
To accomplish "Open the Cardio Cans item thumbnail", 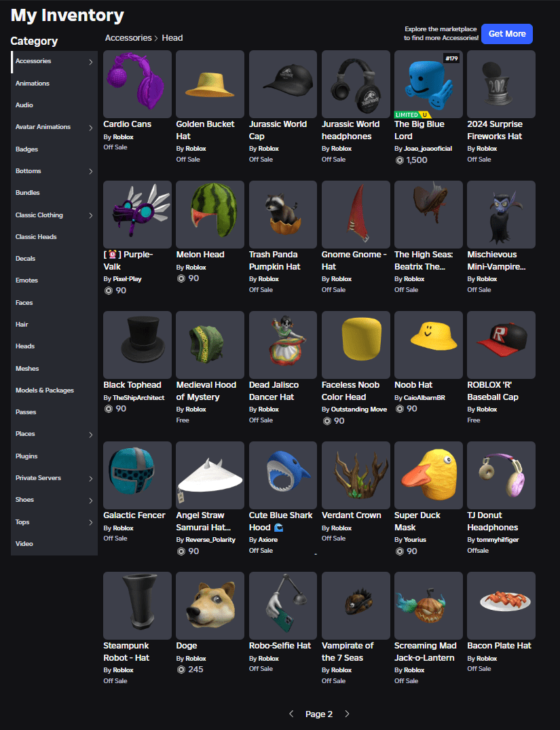I will click(137, 84).
